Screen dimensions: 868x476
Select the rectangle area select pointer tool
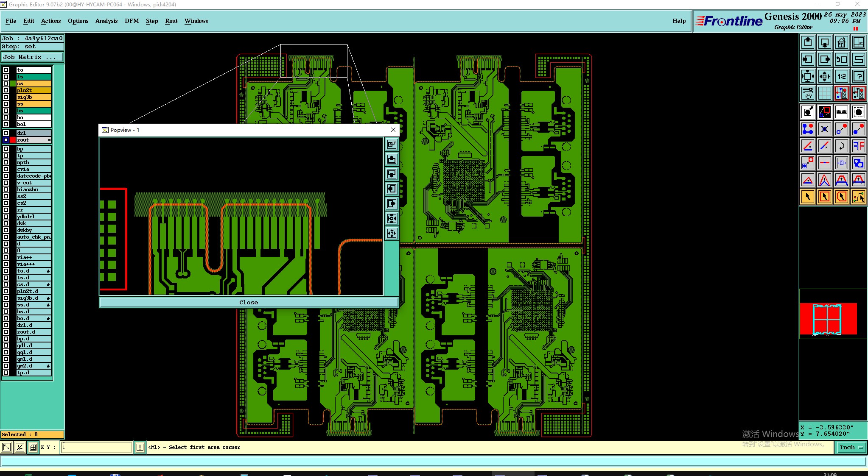pos(825,197)
